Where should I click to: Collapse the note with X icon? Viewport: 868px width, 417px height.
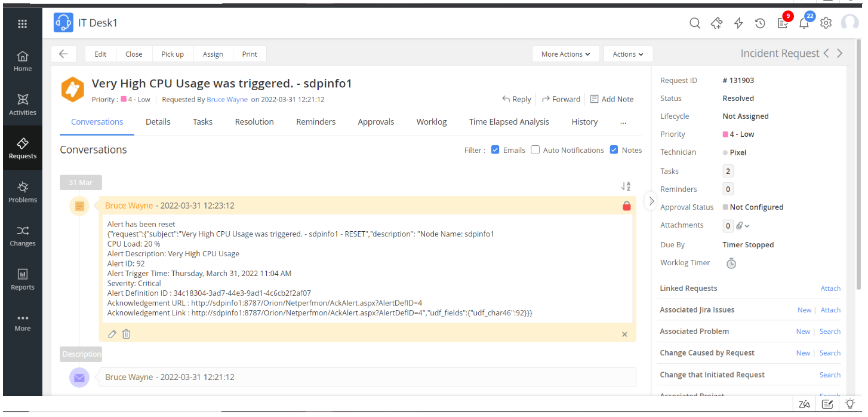(x=625, y=335)
